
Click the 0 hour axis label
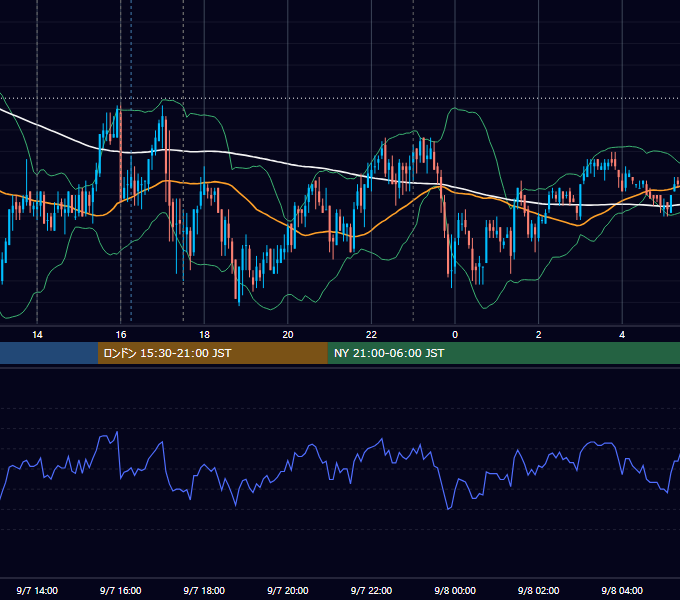[x=455, y=335]
